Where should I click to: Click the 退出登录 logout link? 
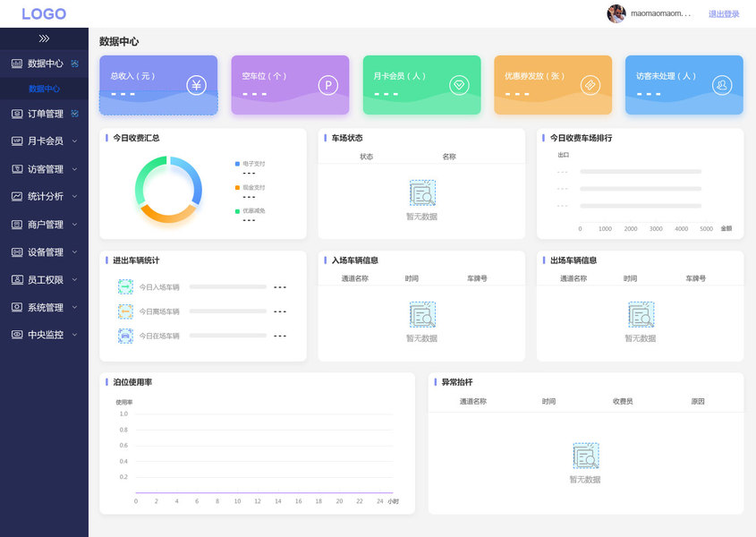(724, 14)
